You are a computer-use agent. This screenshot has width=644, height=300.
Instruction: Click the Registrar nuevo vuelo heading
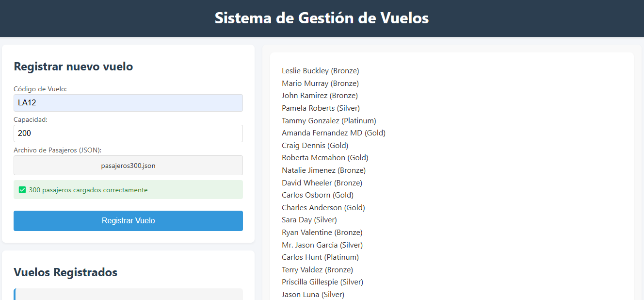pyautogui.click(x=73, y=67)
